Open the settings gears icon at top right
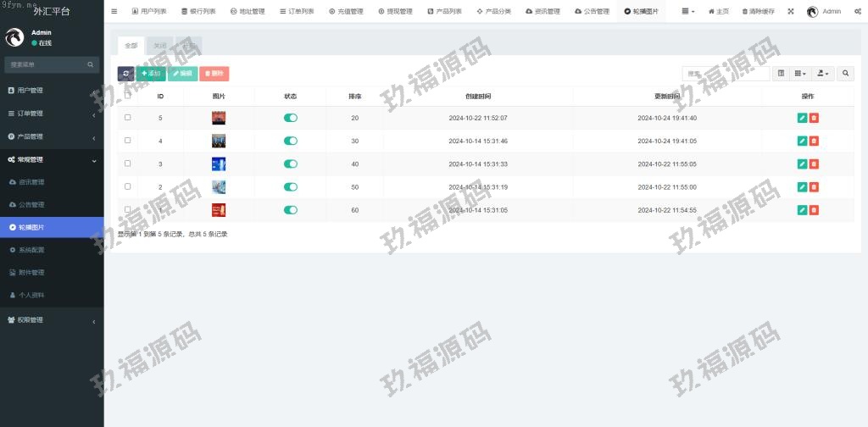 point(858,11)
